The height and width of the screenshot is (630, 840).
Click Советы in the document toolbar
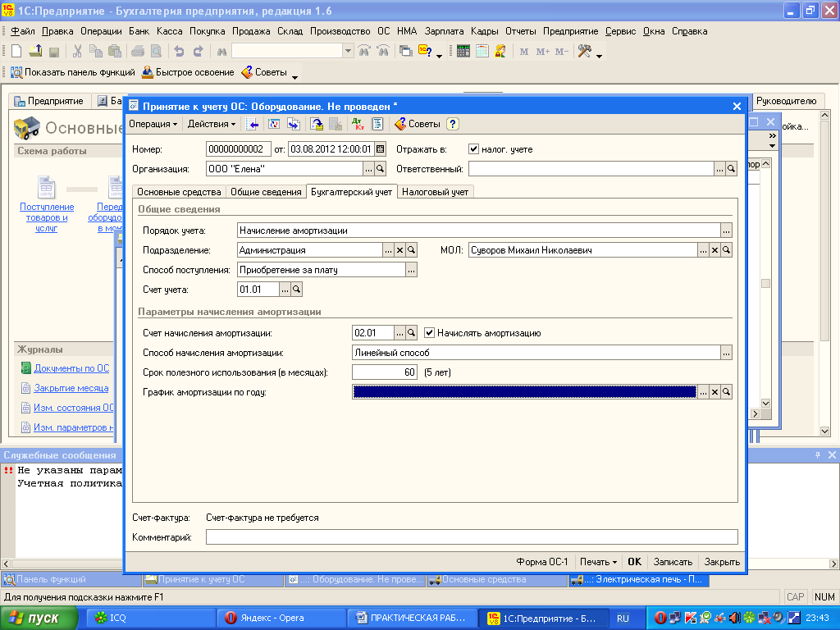pos(418,125)
